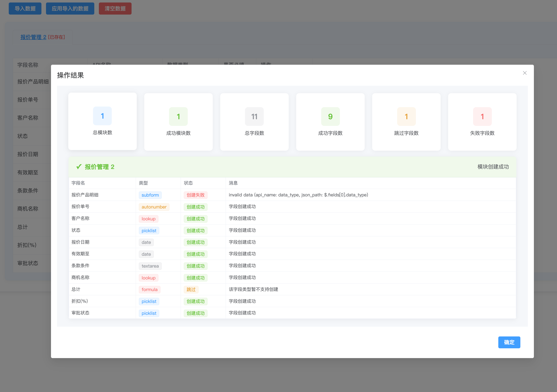
Task: Click the formula type tag
Action: [x=149, y=289]
